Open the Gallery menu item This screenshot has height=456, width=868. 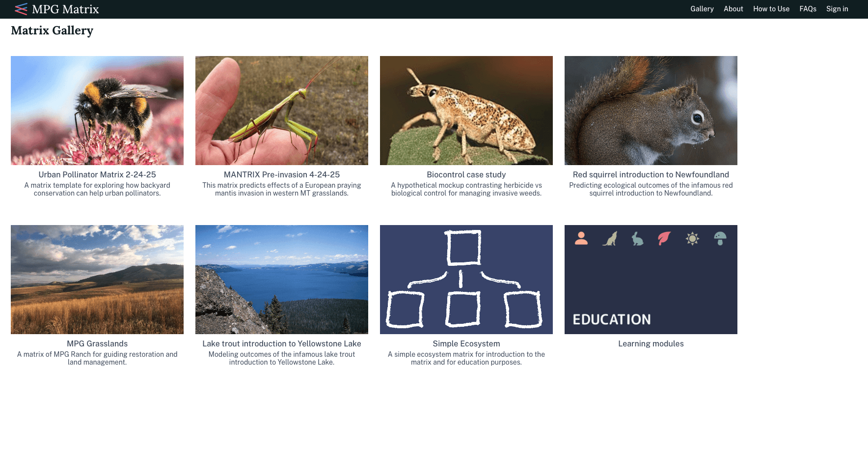point(702,9)
